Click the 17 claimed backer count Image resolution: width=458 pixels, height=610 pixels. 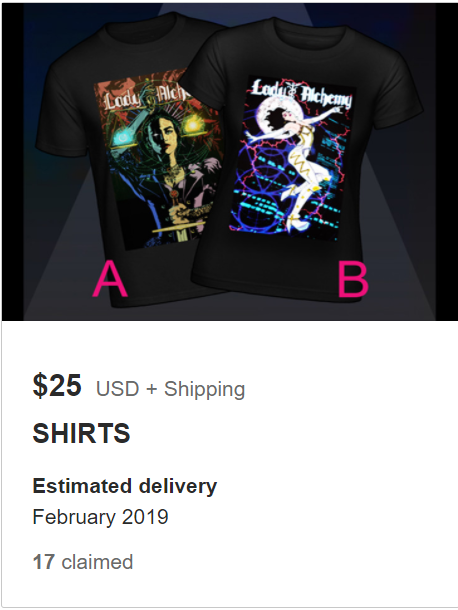point(83,562)
